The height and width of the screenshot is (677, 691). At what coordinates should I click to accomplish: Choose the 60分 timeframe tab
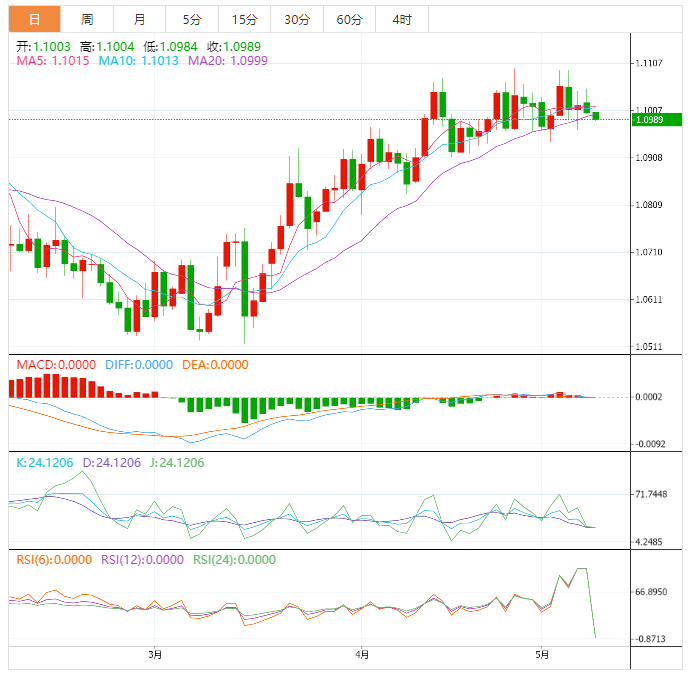[349, 19]
